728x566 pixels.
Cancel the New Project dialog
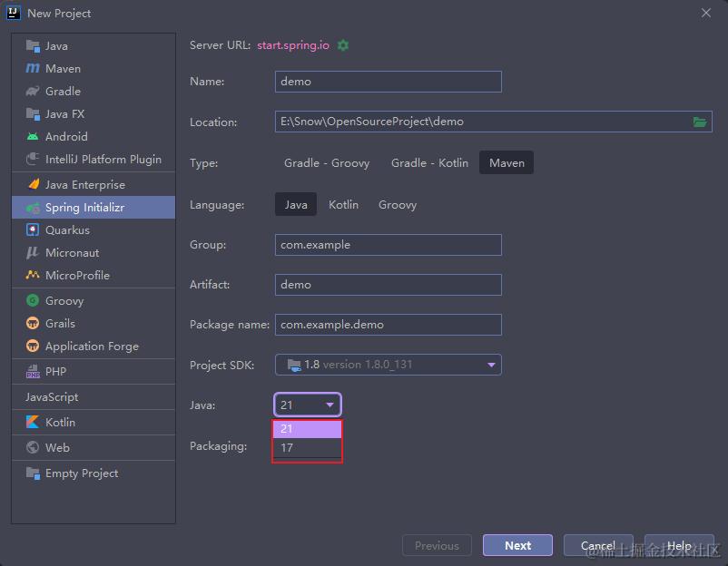[x=598, y=545]
